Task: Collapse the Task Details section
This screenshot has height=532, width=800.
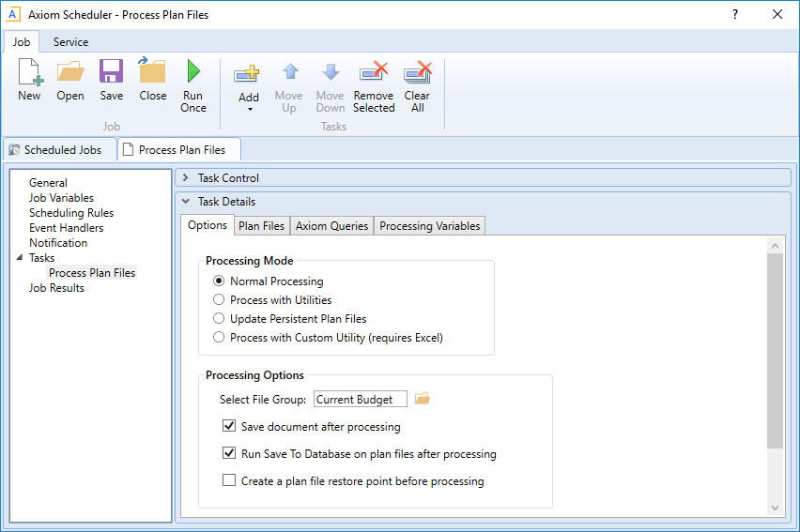Action: click(x=186, y=201)
